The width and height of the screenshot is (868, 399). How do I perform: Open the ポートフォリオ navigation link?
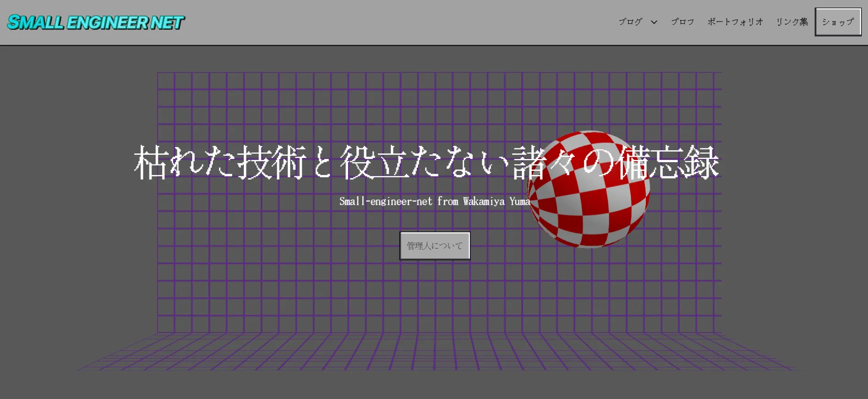pyautogui.click(x=735, y=22)
